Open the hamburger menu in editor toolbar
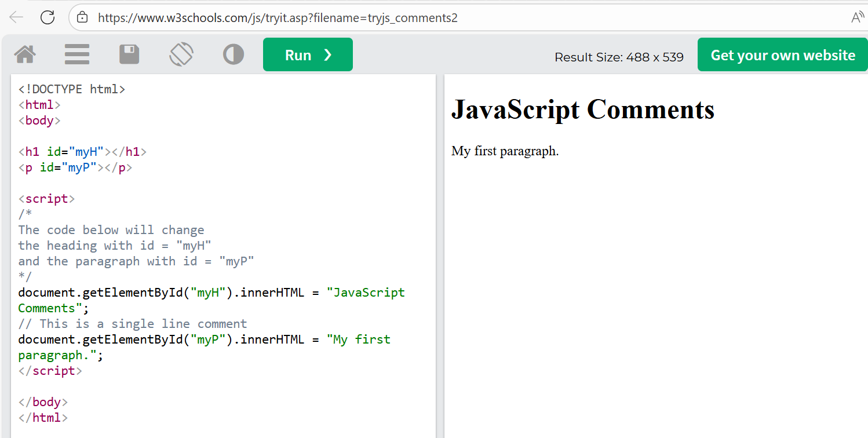This screenshot has height=438, width=868. click(x=77, y=54)
